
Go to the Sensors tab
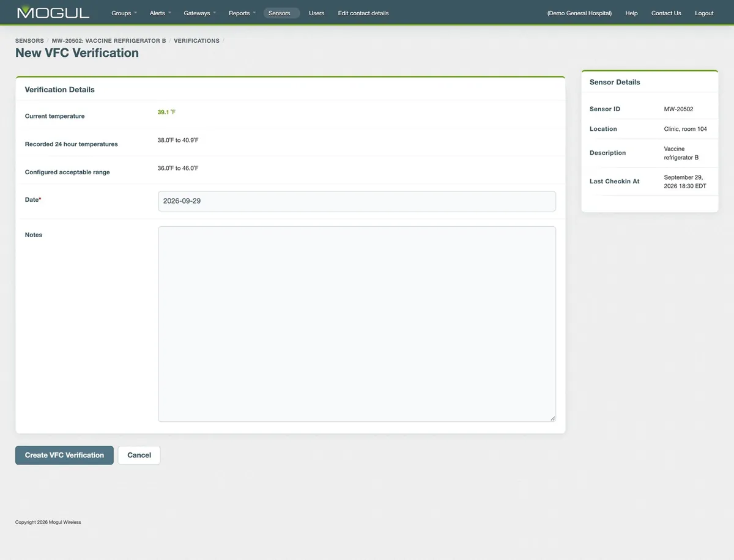(281, 13)
